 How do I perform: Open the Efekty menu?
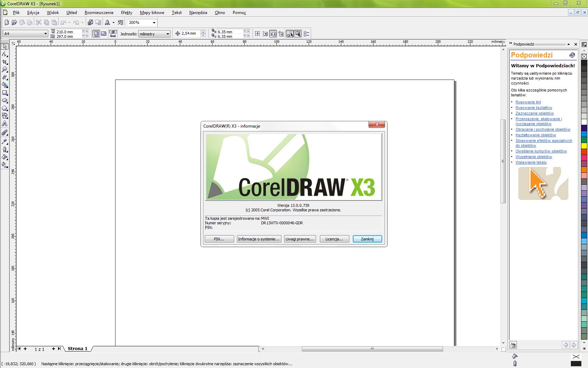click(x=127, y=13)
